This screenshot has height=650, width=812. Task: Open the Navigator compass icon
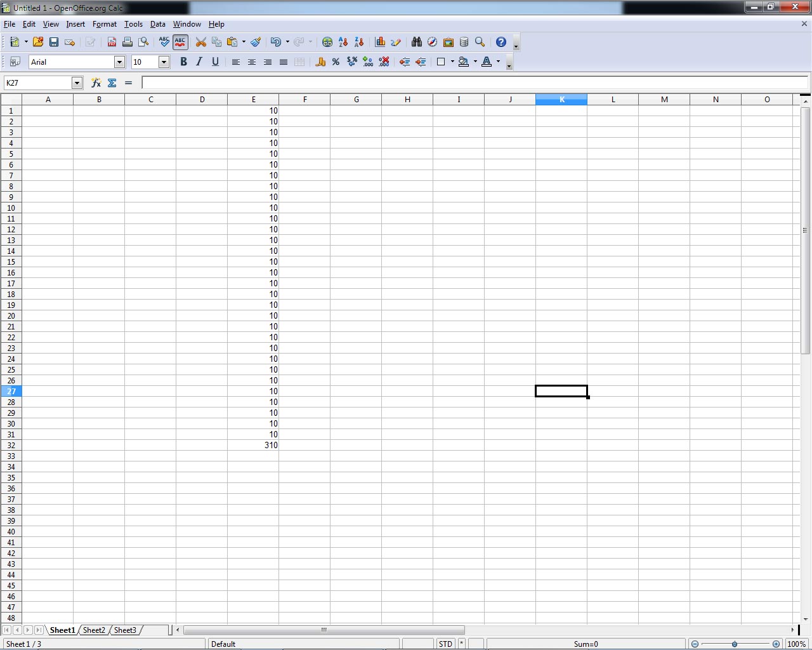[x=432, y=42]
